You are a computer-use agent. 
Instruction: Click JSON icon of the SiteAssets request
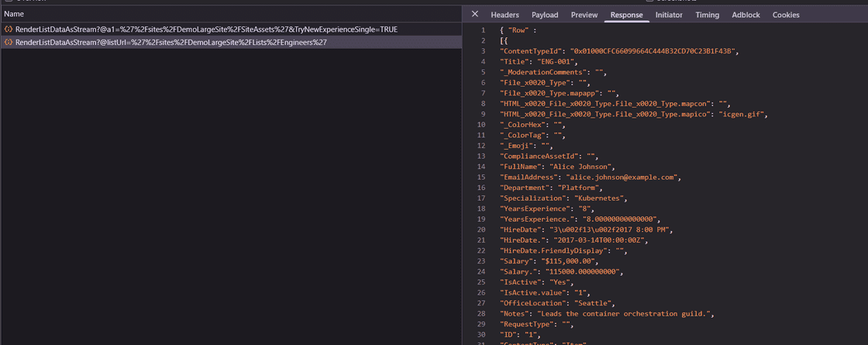click(9, 29)
